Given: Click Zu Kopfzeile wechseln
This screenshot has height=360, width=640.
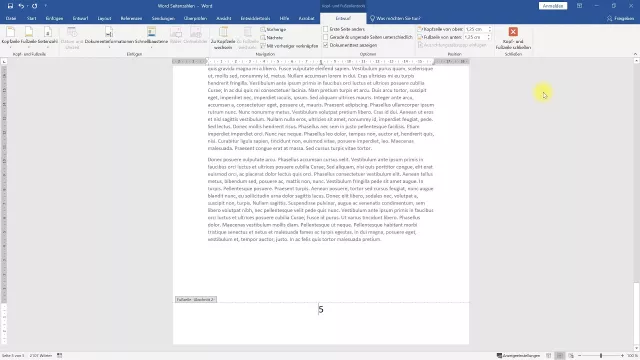Looking at the screenshot, I should point(223,38).
